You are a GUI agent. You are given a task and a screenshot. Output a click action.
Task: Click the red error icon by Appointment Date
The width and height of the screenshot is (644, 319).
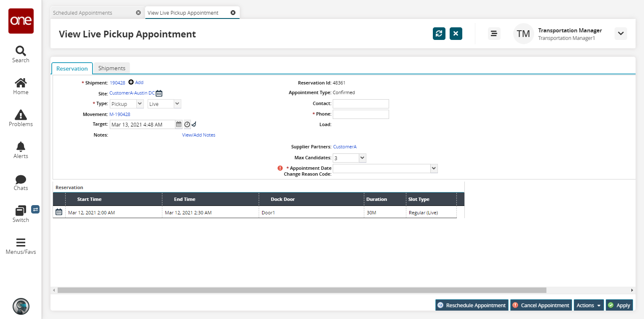click(280, 168)
